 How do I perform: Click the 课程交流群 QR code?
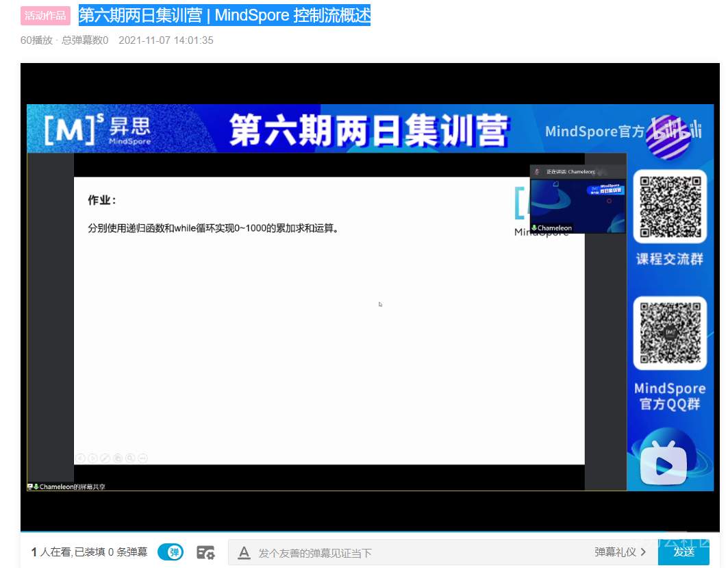tap(670, 206)
